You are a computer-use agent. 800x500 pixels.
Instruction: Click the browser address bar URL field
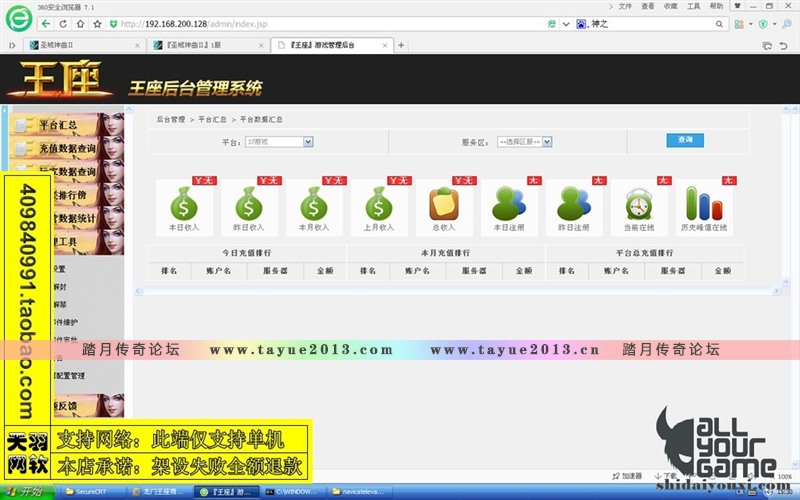click(x=300, y=24)
